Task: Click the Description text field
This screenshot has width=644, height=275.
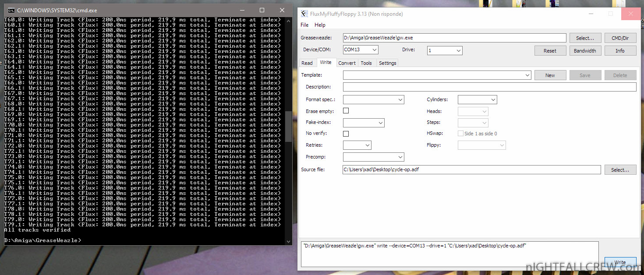Action: pos(489,87)
